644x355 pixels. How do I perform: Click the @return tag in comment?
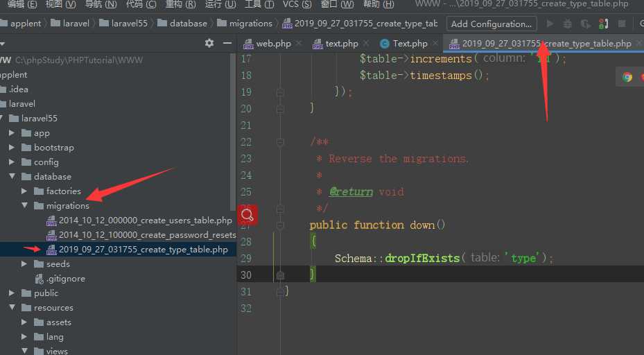point(351,192)
